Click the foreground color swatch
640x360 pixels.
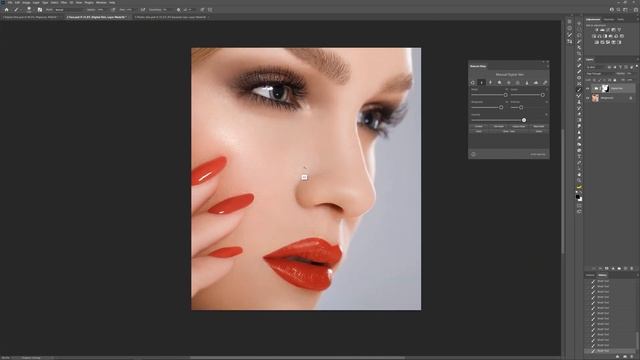click(578, 196)
